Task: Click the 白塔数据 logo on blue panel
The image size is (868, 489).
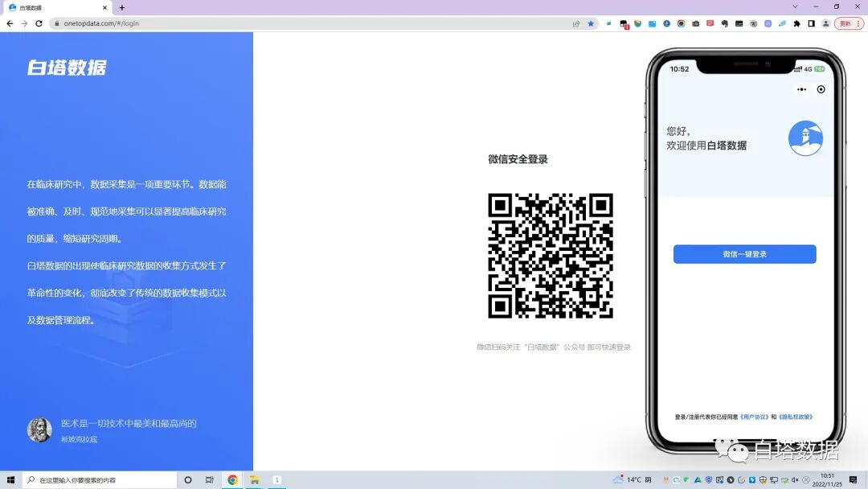Action: 67,68
